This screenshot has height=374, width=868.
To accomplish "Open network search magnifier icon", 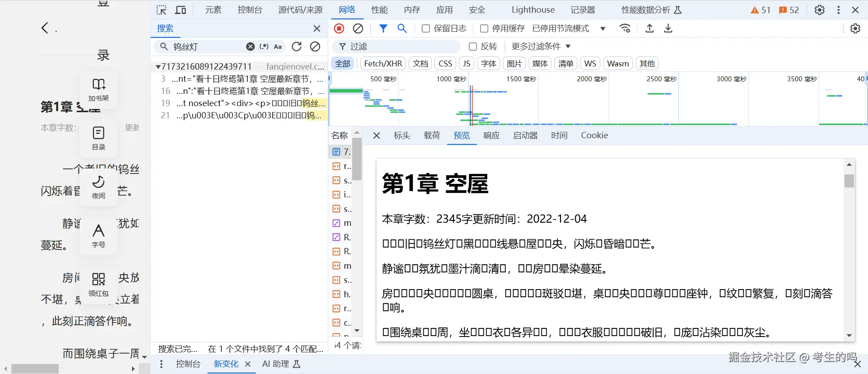I will pyautogui.click(x=402, y=28).
